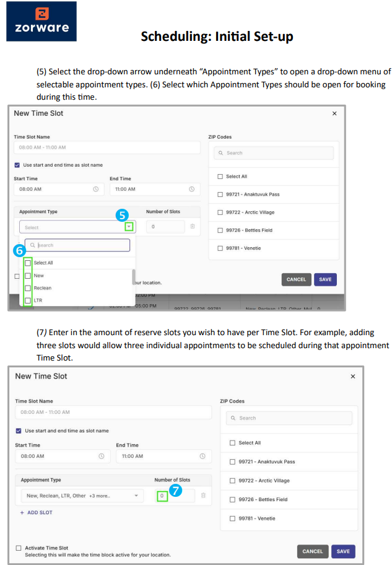Click ZIP Codes Search field in step 7 screenshot
This screenshot has width=392, height=565.
(289, 418)
